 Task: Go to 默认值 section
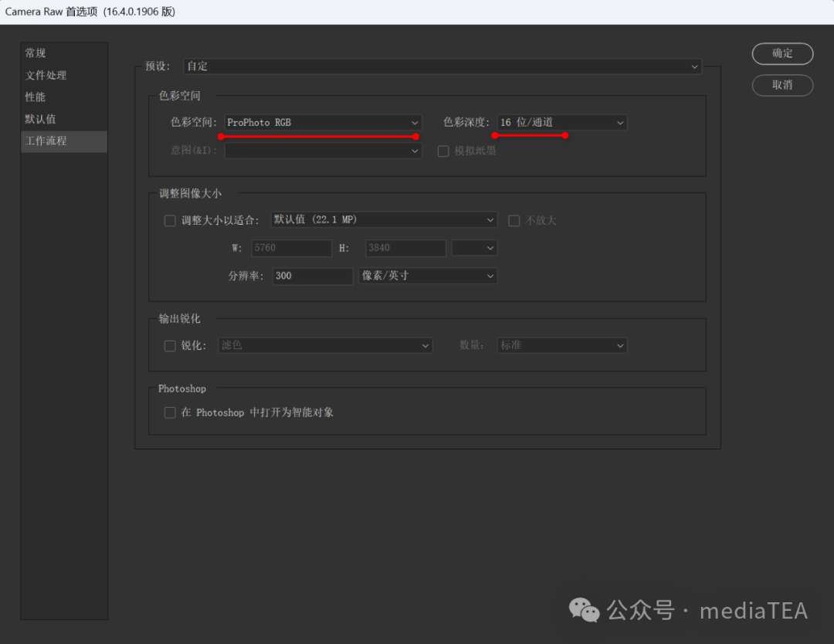[64, 119]
